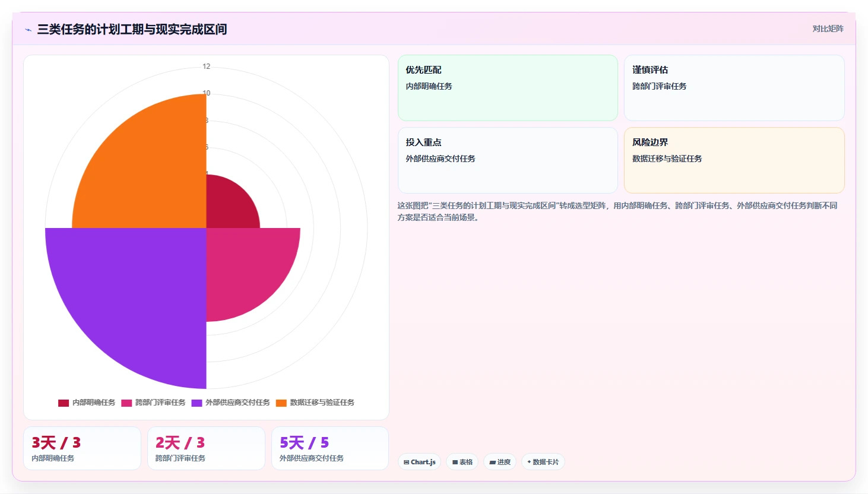Click 跨部门评审任务 text in 谨慎评估 card
The width and height of the screenshot is (868, 494).
[x=659, y=86]
